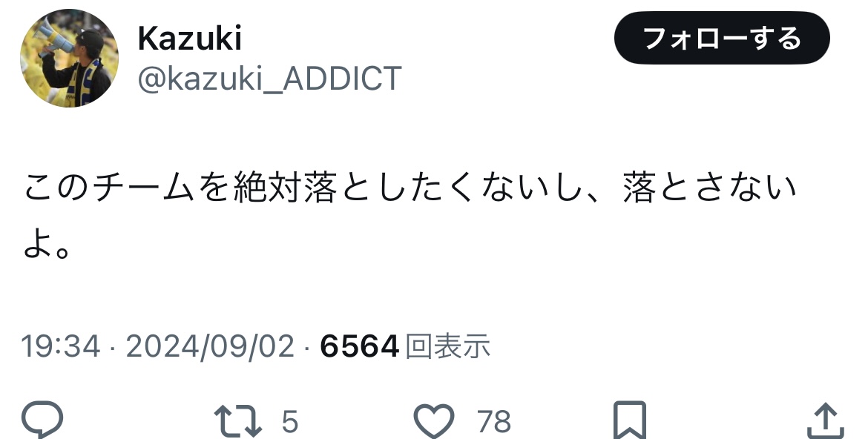This screenshot has width=868, height=439.
Task: Tap the 回表示 views label
Action: 448,346
